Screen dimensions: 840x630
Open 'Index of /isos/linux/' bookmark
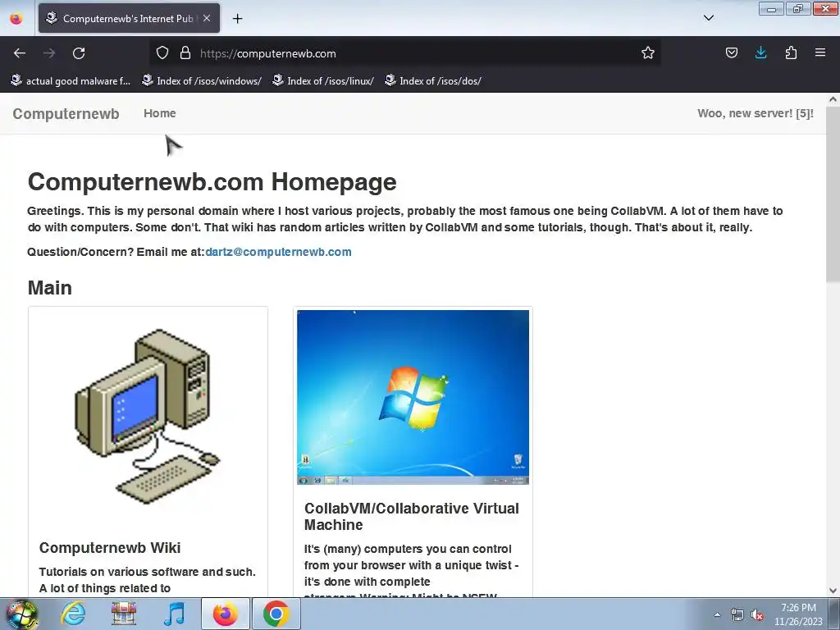(x=323, y=81)
